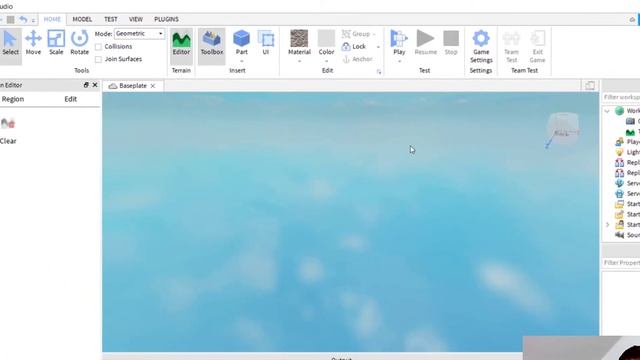The height and width of the screenshot is (360, 640).
Task: Click the Exit Game button
Action: [537, 47]
